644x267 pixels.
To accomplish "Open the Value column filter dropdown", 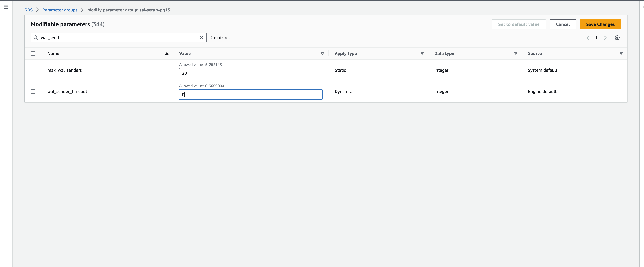I will 322,54.
